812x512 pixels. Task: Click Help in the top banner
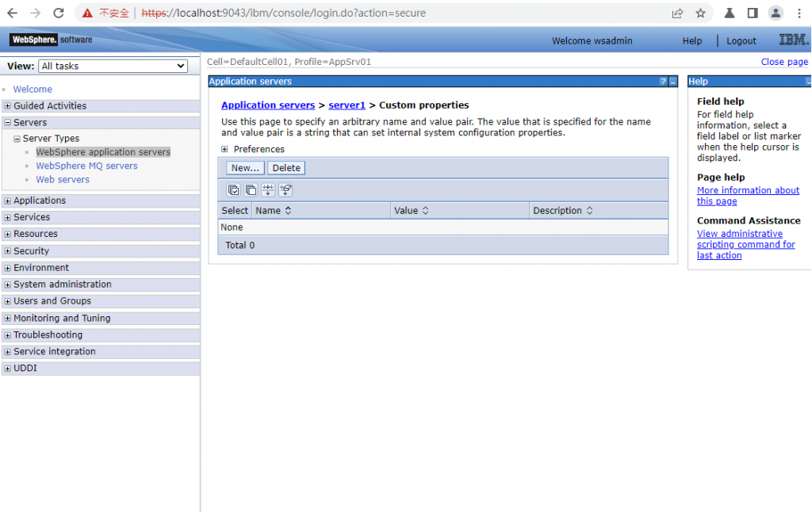click(691, 41)
